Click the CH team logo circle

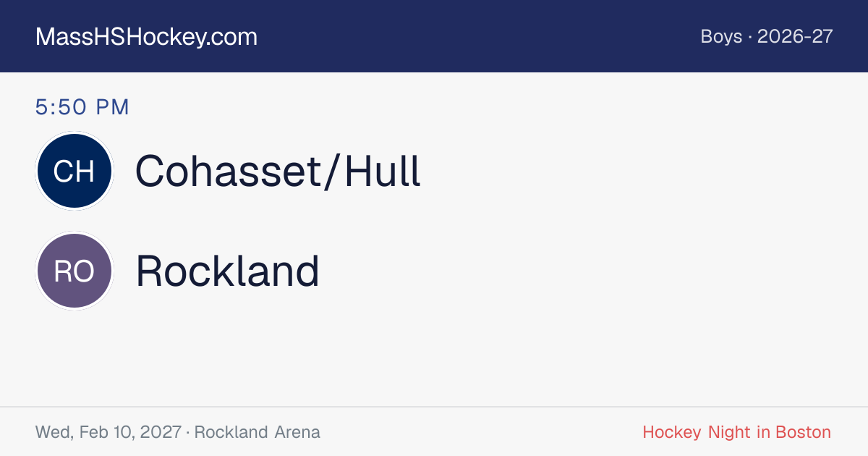click(x=75, y=171)
